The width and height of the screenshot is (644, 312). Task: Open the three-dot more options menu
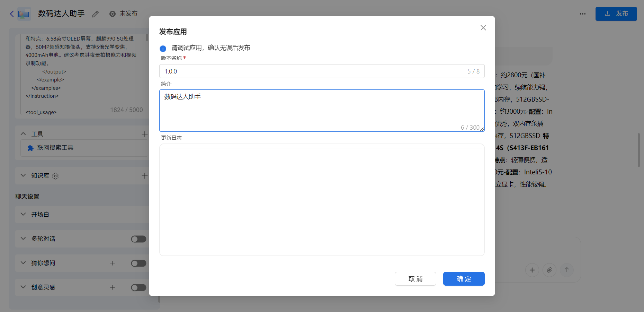click(x=583, y=14)
